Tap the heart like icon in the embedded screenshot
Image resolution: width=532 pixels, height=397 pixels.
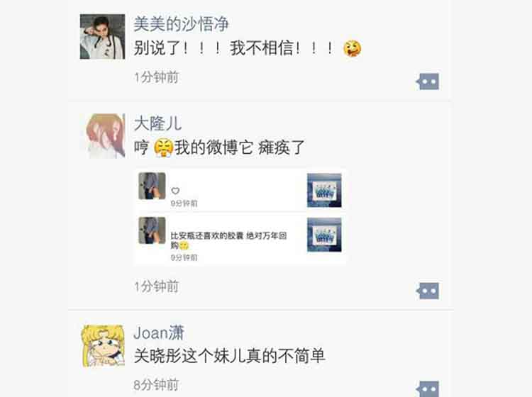coord(175,191)
